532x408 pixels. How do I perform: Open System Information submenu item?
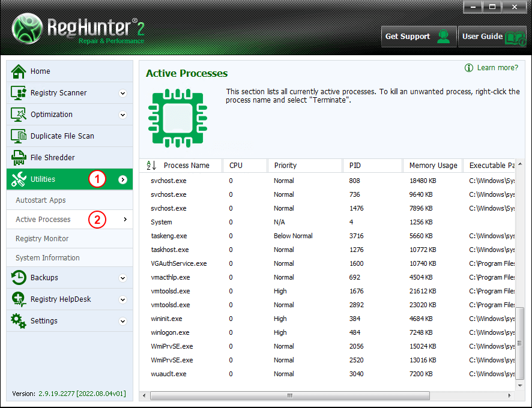click(x=47, y=258)
